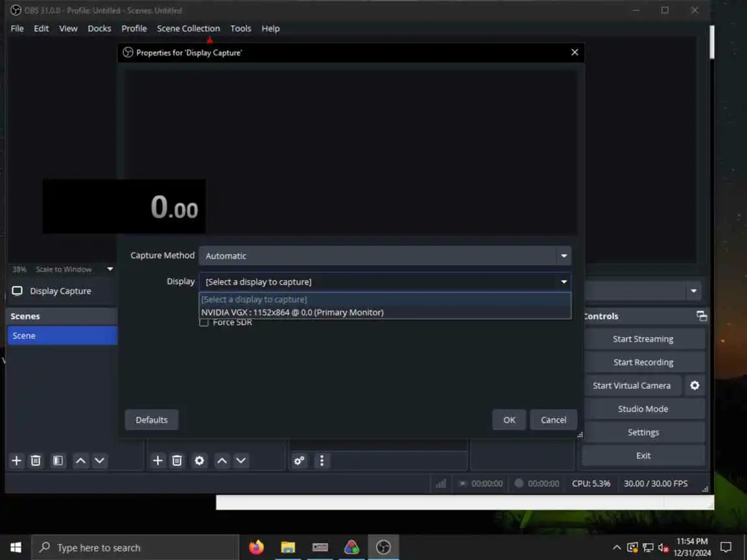Image resolution: width=747 pixels, height=560 pixels.
Task: Click the Display Capture monitor icon
Action: [17, 291]
